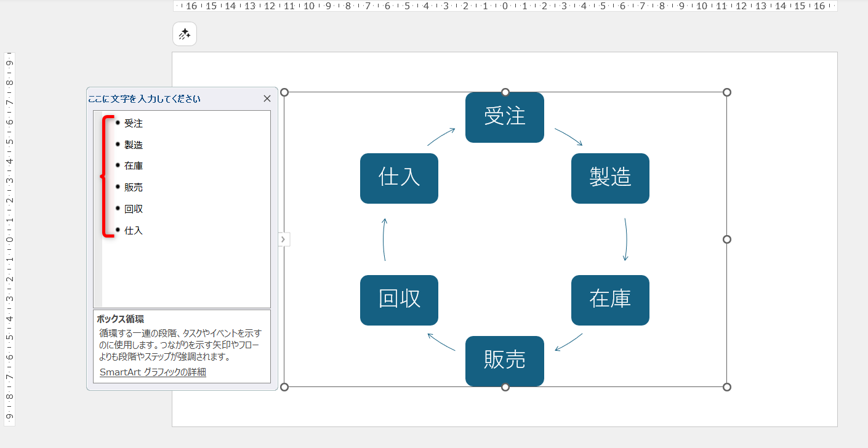Click the Copilot sparkle icon above the slide
The width and height of the screenshot is (868, 448).
click(x=184, y=34)
